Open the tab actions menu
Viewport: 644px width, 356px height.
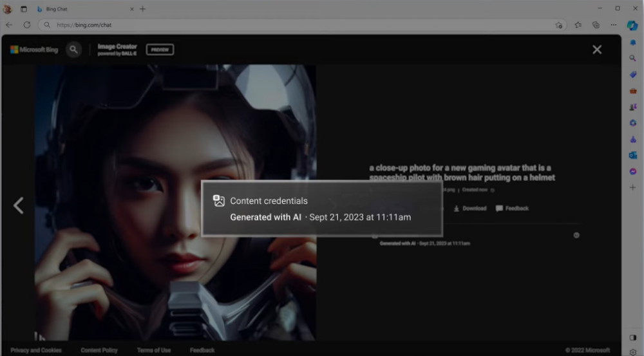23,8
